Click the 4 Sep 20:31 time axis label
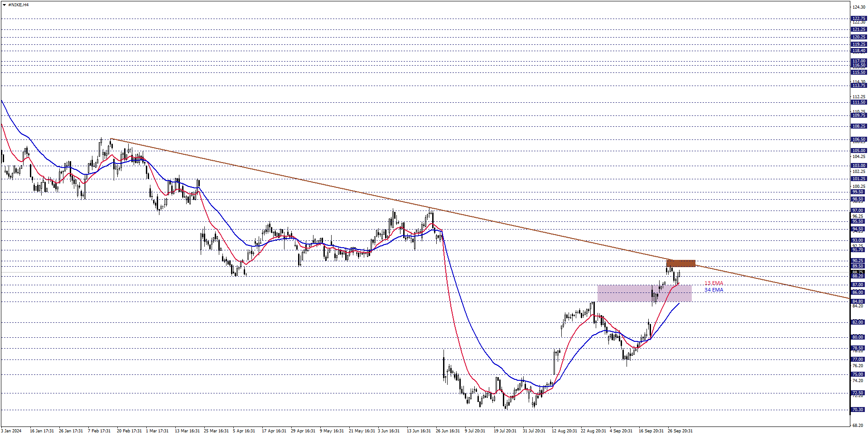 coord(621,431)
